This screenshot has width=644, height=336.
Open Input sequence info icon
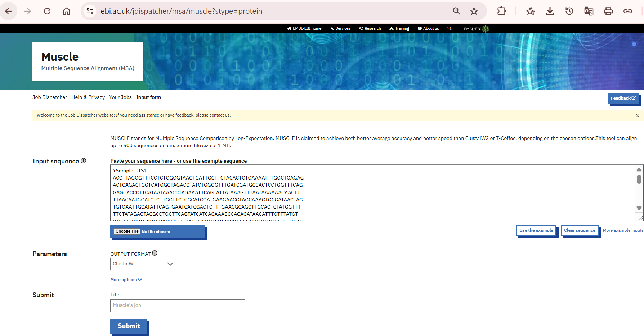tap(84, 161)
